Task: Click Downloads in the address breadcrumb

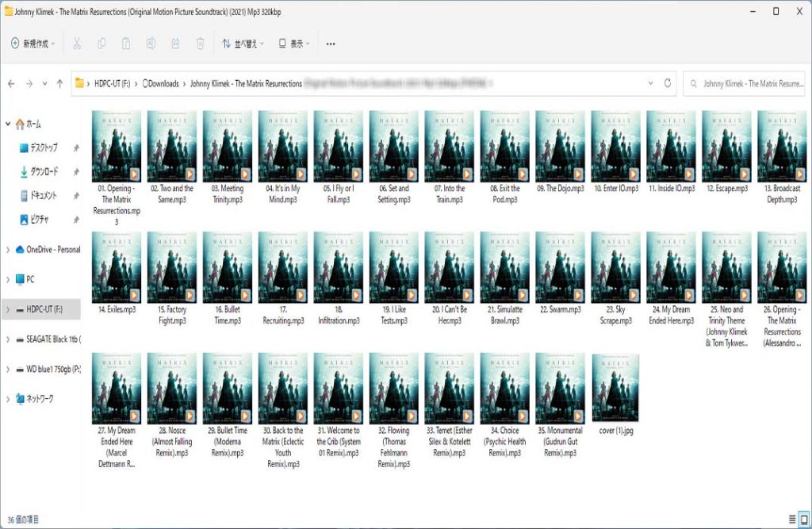Action: (x=163, y=83)
